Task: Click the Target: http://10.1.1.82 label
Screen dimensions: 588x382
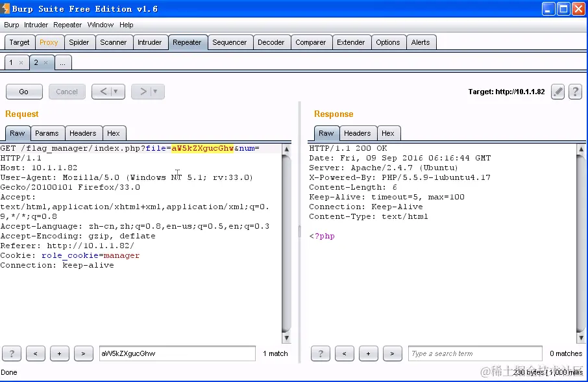Action: coord(506,92)
